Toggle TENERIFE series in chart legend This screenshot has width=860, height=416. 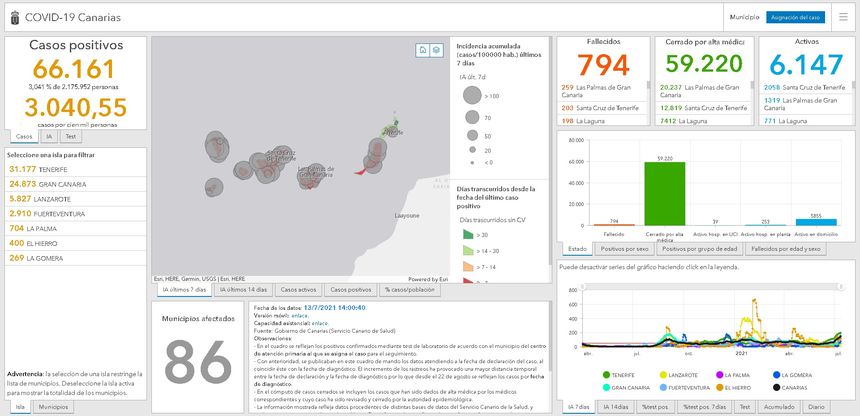604,374
